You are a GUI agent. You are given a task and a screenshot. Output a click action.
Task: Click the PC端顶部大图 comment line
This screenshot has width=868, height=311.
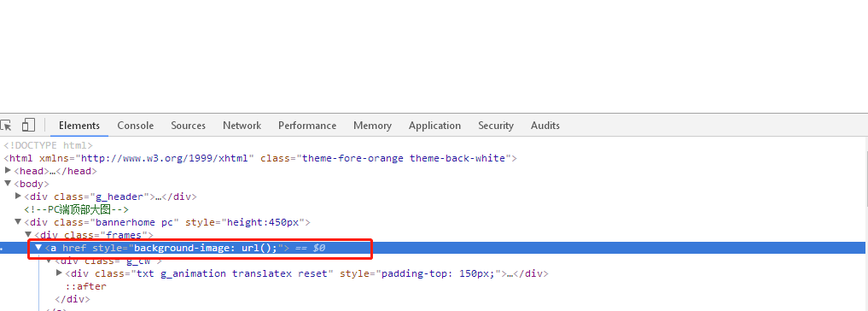77,209
